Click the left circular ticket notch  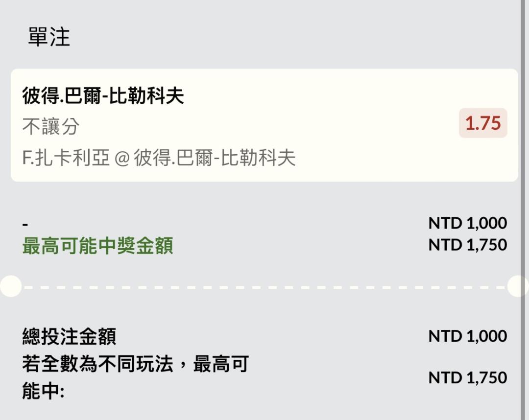[10, 286]
